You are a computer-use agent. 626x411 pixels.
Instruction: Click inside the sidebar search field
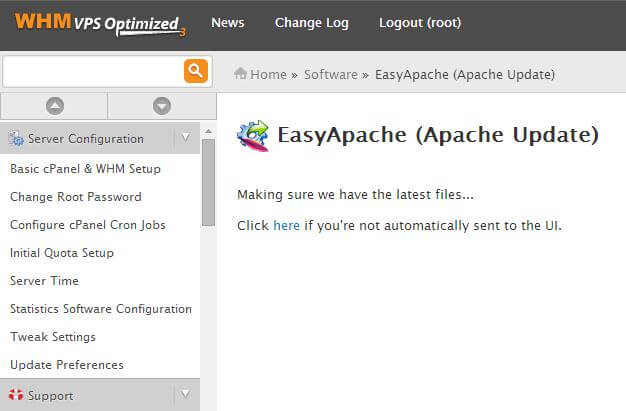(x=93, y=71)
